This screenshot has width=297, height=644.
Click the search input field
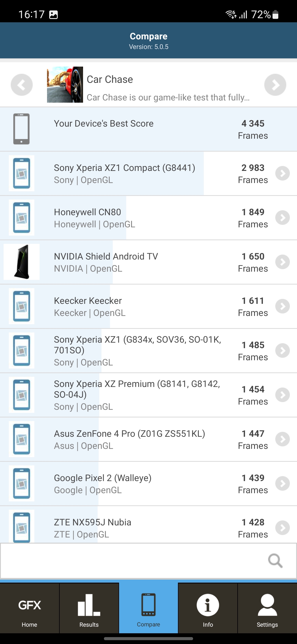click(x=132, y=561)
